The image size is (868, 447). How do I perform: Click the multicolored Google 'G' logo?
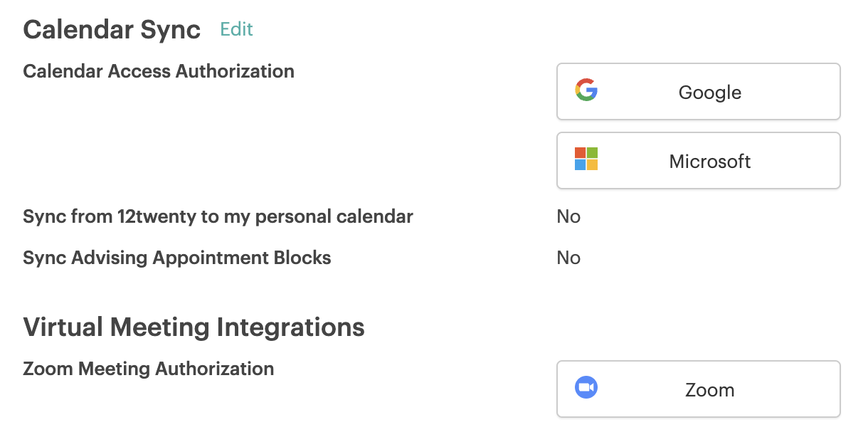point(586,90)
